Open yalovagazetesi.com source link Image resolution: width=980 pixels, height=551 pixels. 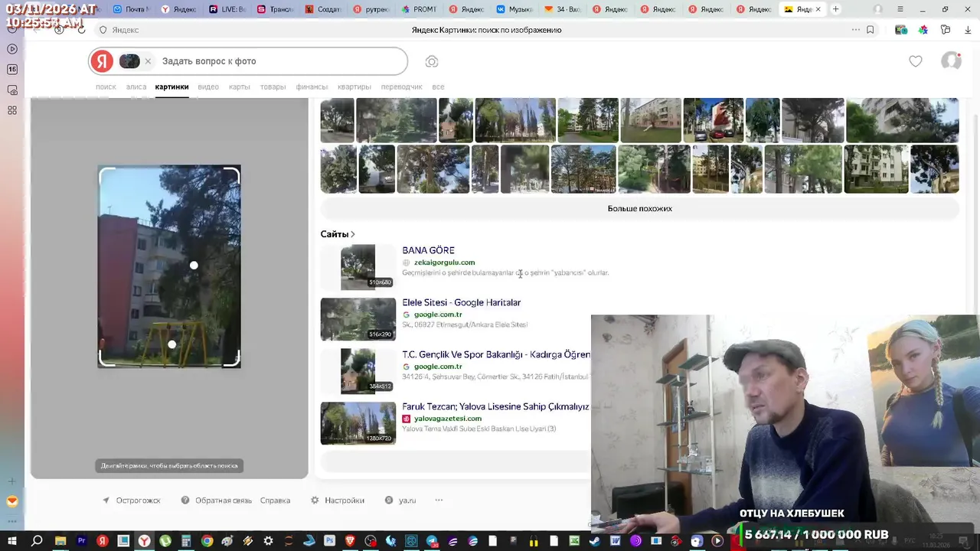pyautogui.click(x=448, y=419)
